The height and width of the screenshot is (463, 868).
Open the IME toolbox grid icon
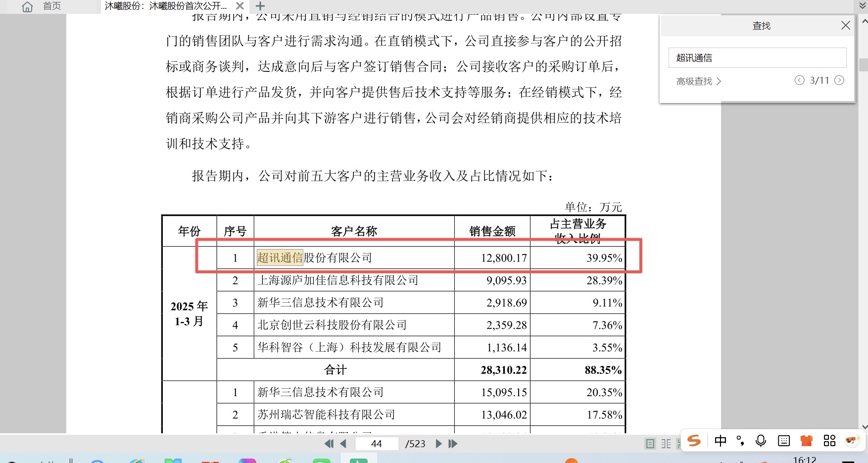829,441
